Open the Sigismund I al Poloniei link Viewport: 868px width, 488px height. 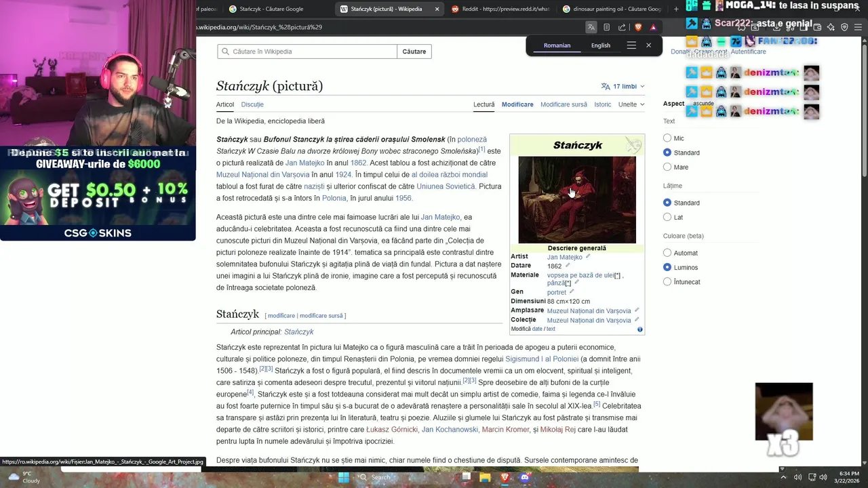[542, 359]
